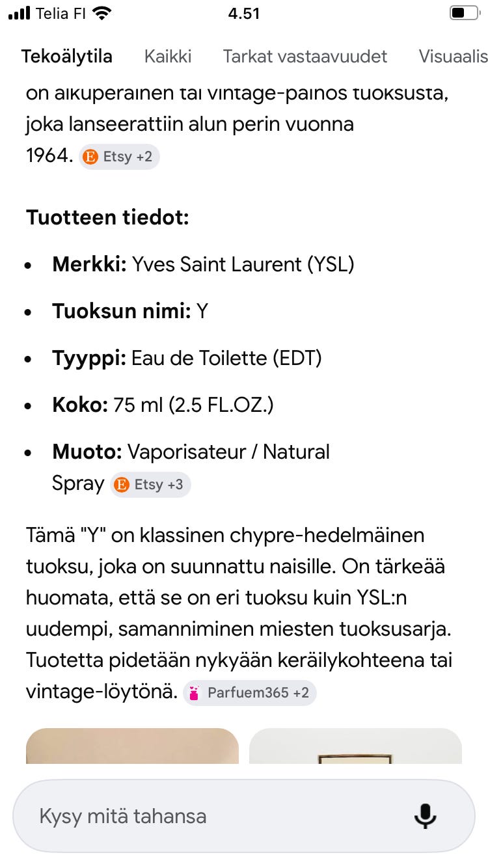The width and height of the screenshot is (488, 868).
Task: Tap the pink Parfuem365 source icon
Action: (193, 692)
